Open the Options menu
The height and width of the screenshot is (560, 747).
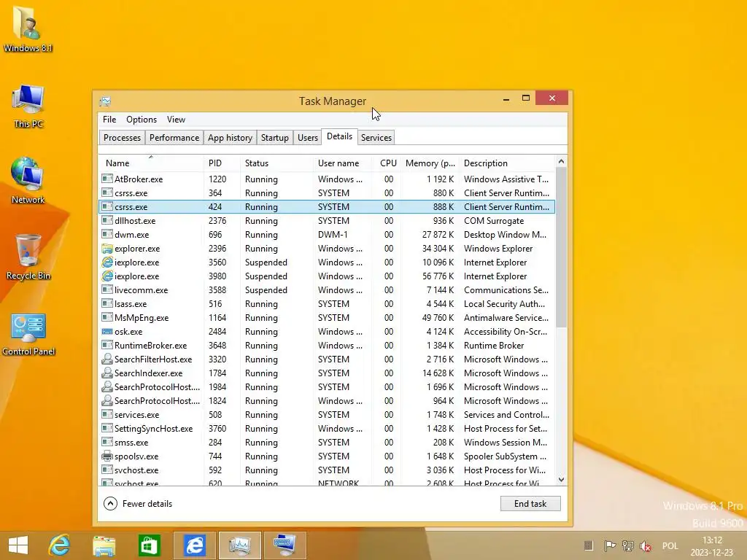[142, 120]
